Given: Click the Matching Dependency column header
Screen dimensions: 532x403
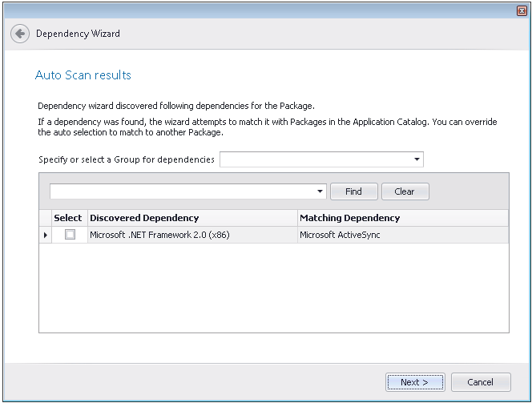Looking at the screenshot, I should (401, 218).
